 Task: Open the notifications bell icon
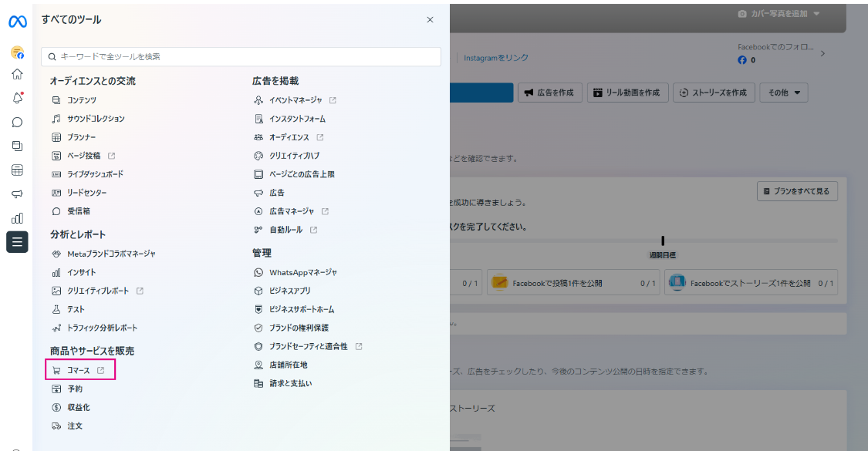click(x=17, y=98)
